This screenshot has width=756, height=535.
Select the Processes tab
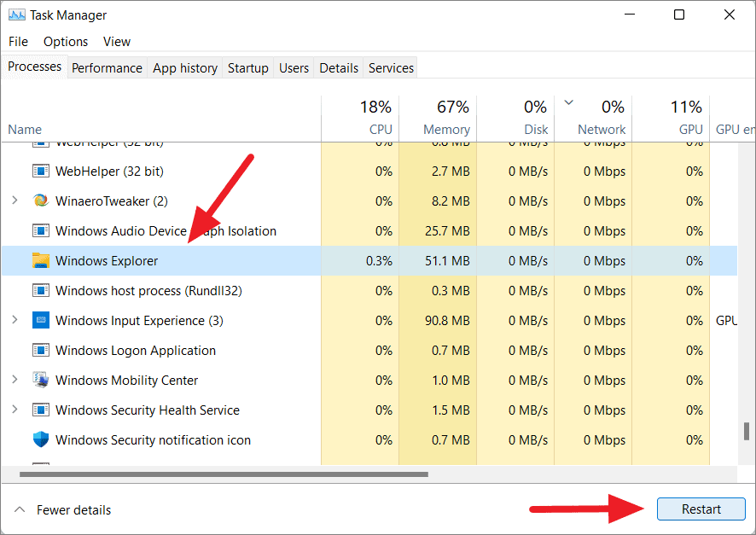tap(35, 67)
